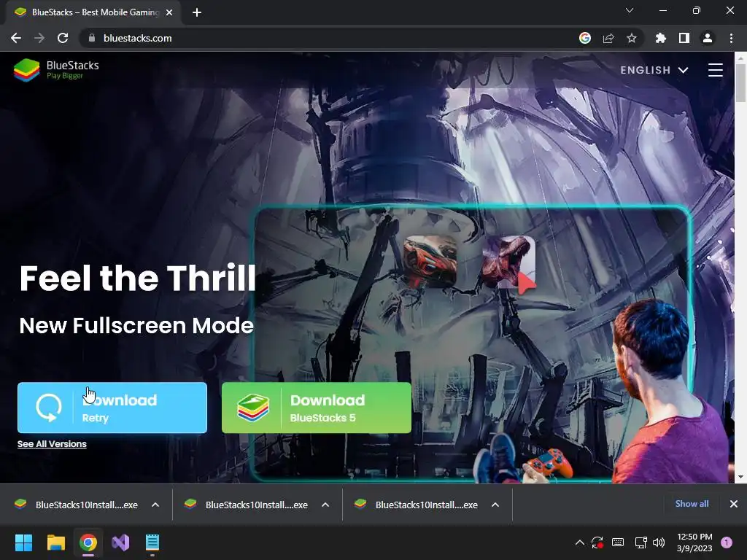Expand the ENGLISH language dropdown
Screen dimensions: 747x560
(x=654, y=70)
